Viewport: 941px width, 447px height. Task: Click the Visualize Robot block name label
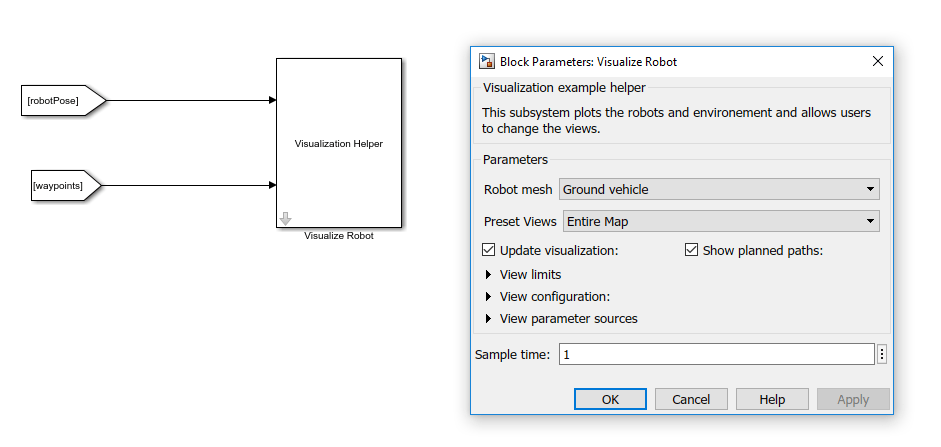pos(338,236)
